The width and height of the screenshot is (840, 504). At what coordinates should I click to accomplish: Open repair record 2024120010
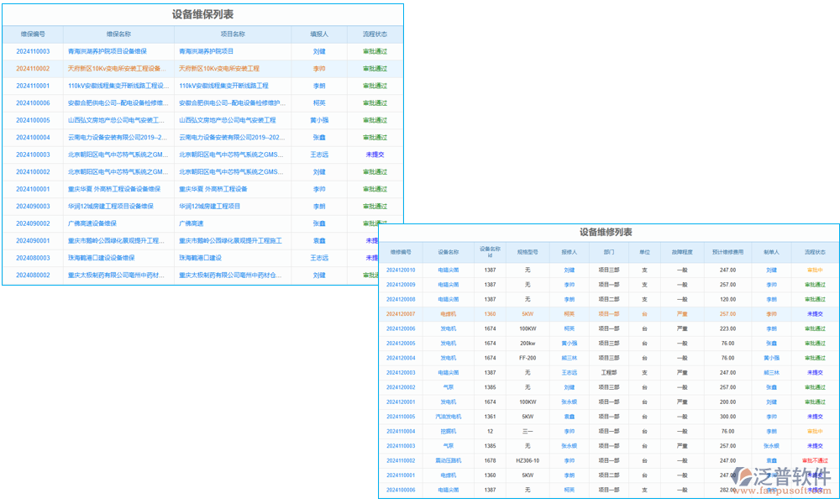click(x=402, y=270)
